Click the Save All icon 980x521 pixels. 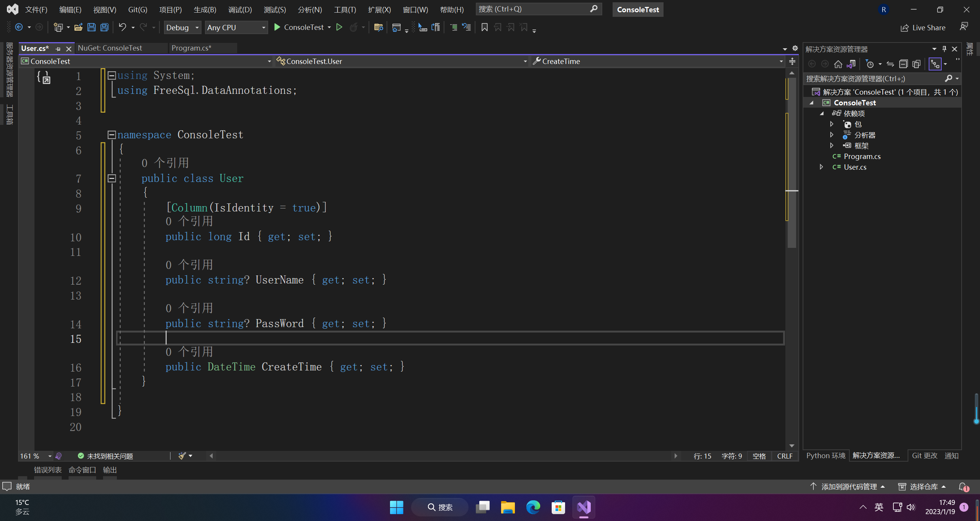tap(104, 27)
